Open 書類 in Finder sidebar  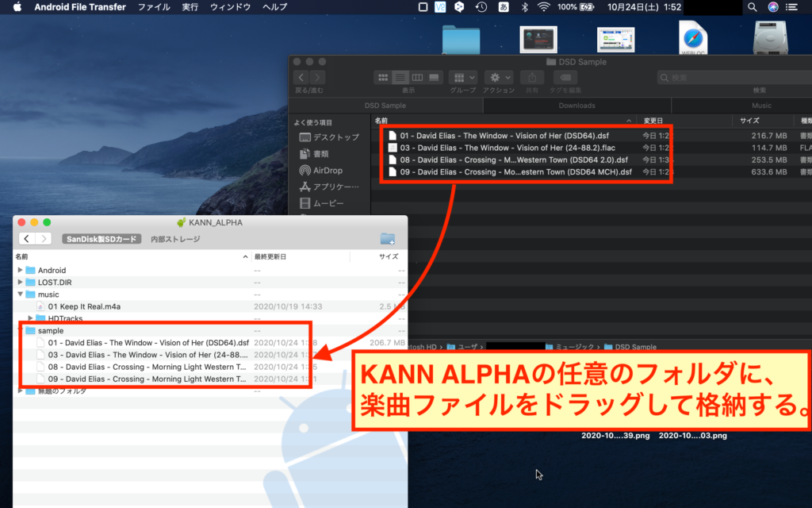(x=314, y=154)
